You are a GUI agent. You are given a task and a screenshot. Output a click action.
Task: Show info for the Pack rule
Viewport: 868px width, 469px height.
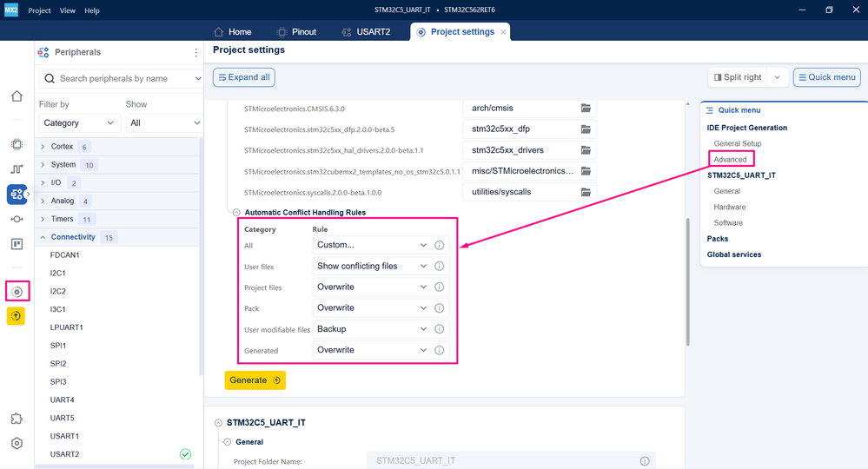(439, 308)
